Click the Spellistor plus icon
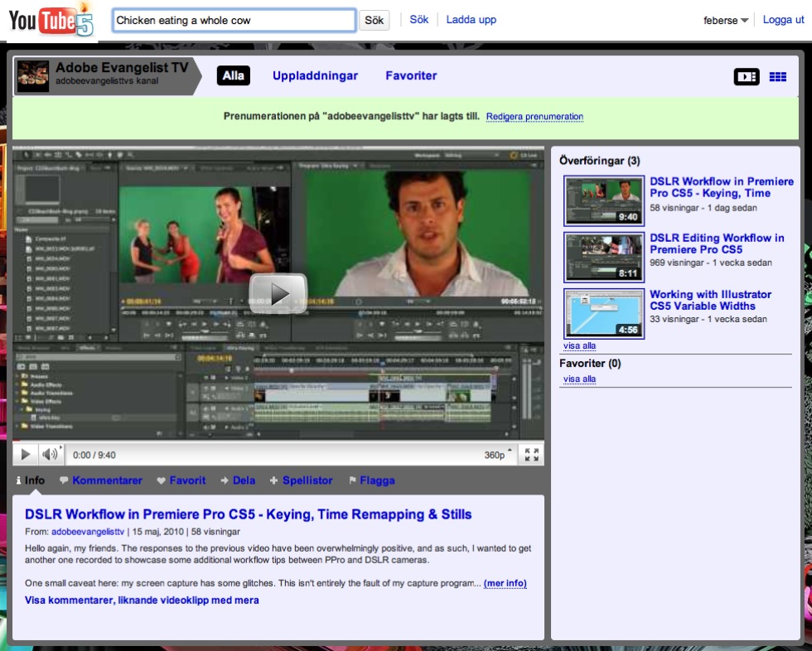812x651 pixels. tap(273, 480)
